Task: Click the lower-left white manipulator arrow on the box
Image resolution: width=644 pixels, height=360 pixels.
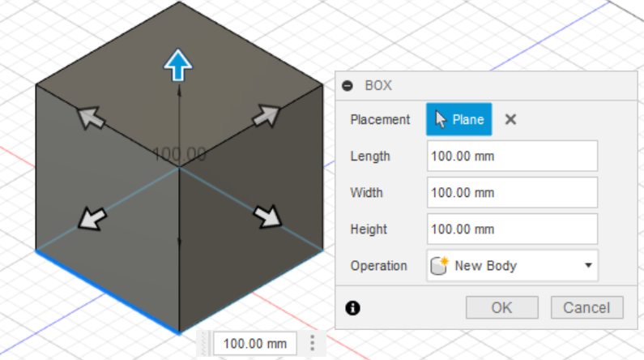Action: [92, 219]
